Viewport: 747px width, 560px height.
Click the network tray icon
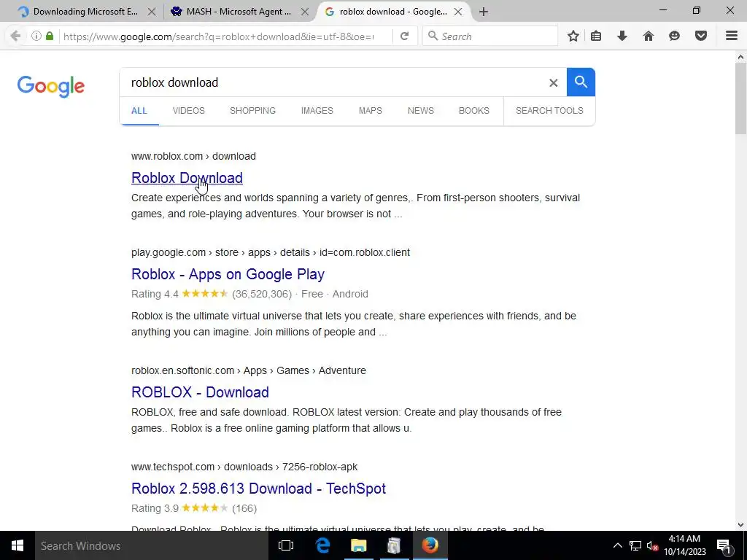635,545
